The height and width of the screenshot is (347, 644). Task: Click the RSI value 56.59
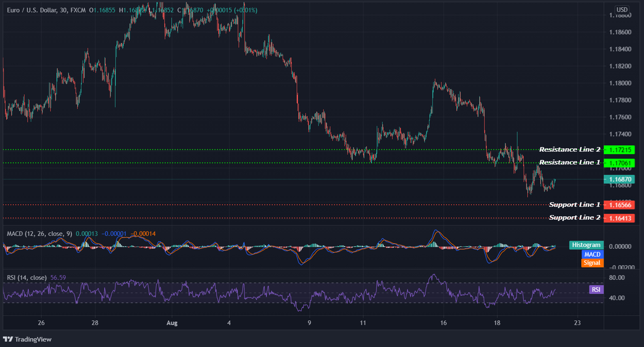[58, 278]
